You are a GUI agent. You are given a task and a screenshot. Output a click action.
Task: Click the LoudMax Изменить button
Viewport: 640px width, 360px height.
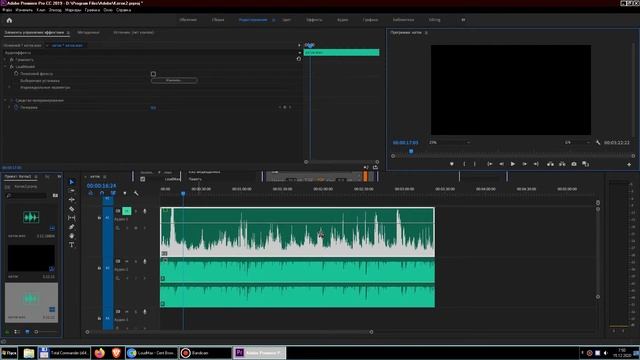[174, 80]
